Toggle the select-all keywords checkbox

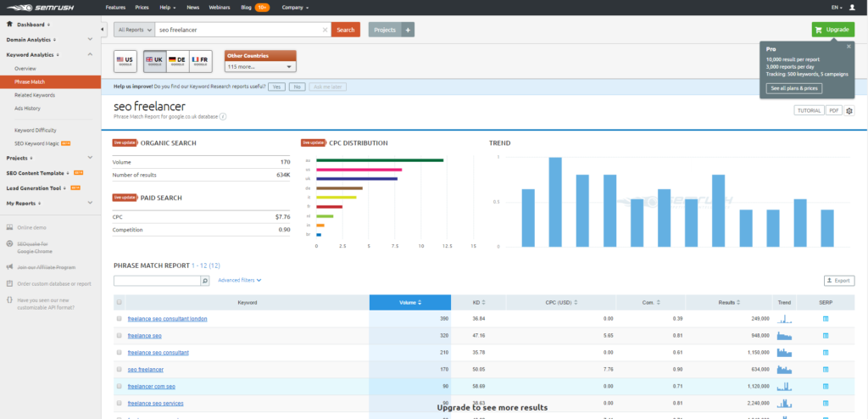click(x=119, y=303)
